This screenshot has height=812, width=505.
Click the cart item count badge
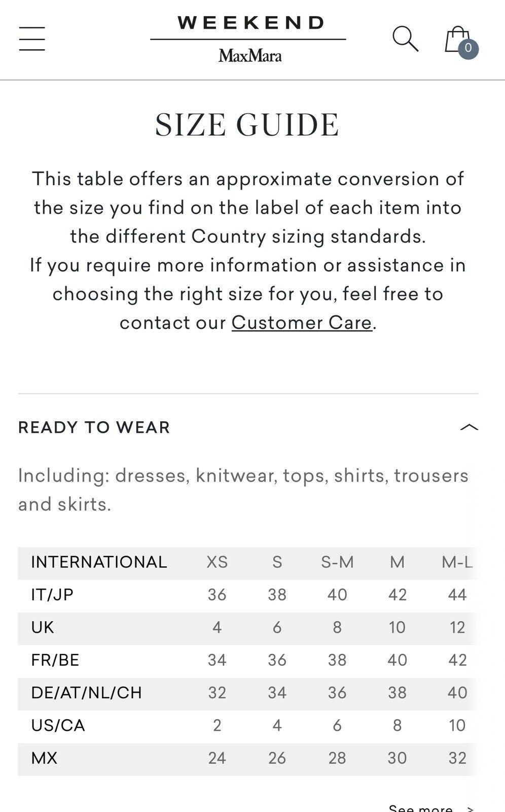point(468,49)
